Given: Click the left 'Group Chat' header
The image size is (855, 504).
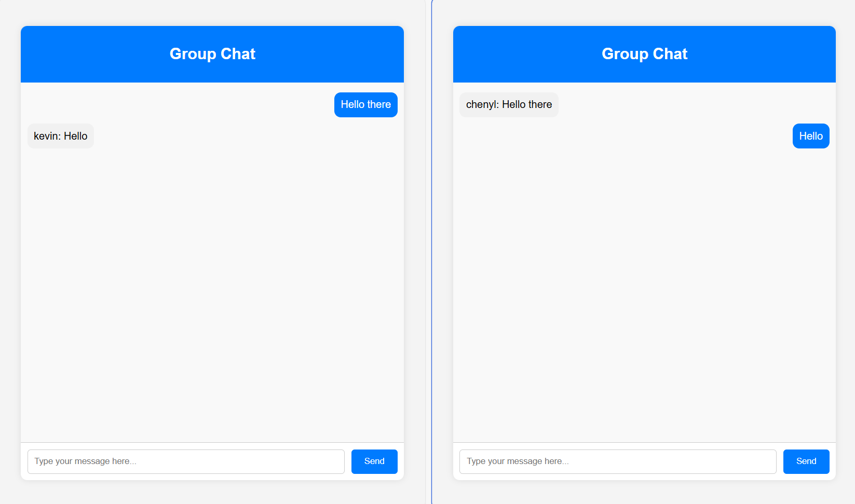Looking at the screenshot, I should tap(212, 53).
